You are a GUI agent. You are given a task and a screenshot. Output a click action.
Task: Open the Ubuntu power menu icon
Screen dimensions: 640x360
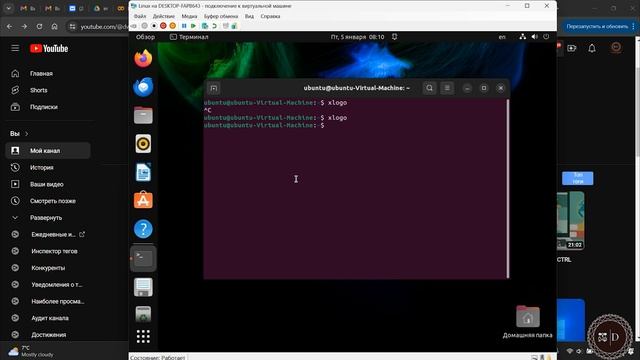pyautogui.click(x=546, y=37)
